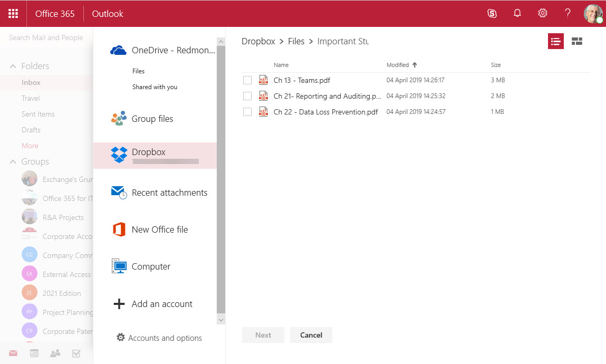Open Shared with you under OneDrive
Image resolution: width=606 pixels, height=364 pixels.
coord(155,87)
